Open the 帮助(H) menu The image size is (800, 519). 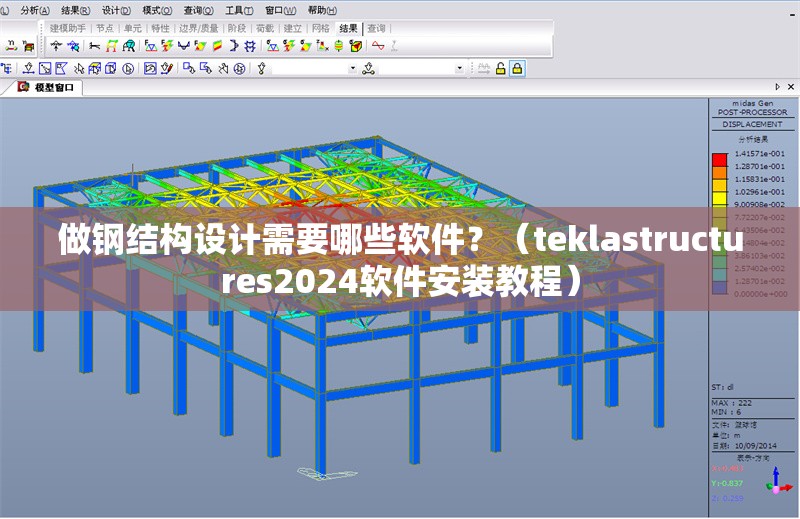tap(322, 10)
